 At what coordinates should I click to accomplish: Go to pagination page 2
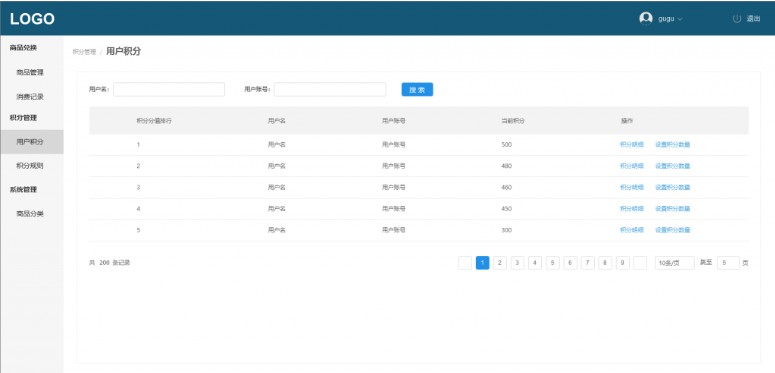point(500,263)
